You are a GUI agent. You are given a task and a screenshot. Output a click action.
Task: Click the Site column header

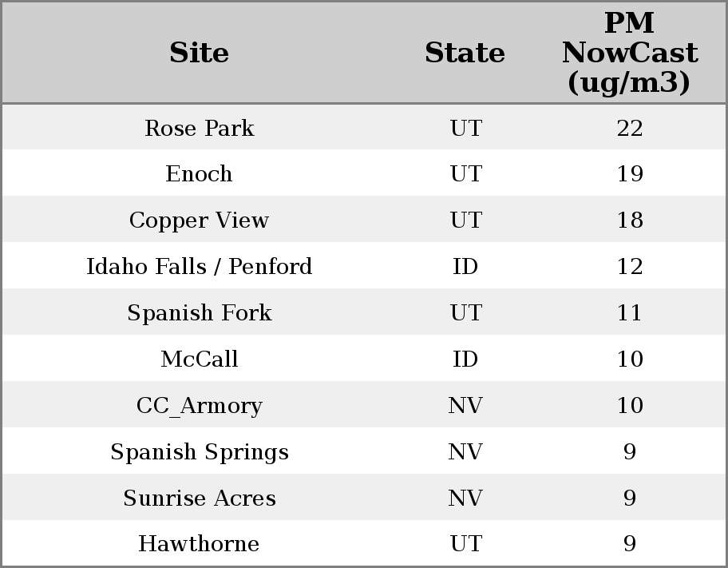click(200, 53)
